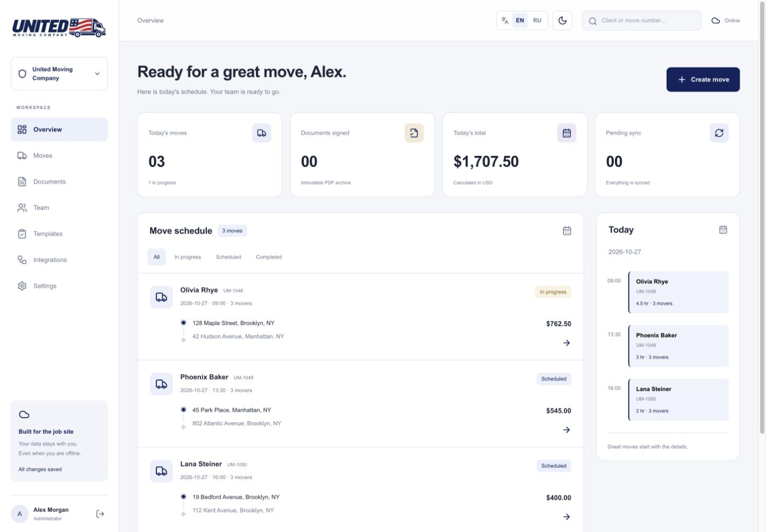Click the calendar icon on Today's total card
Screen dimensions: 766x532
click(x=567, y=133)
